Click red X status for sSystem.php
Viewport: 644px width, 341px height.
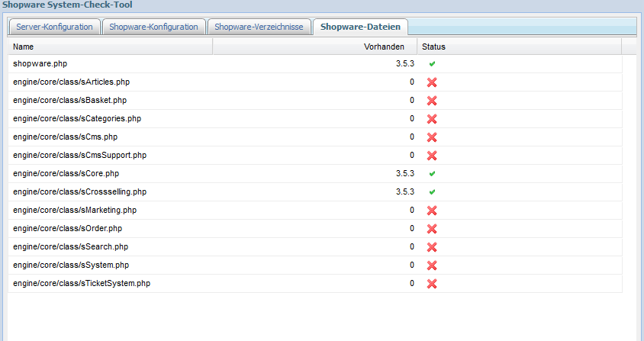432,265
